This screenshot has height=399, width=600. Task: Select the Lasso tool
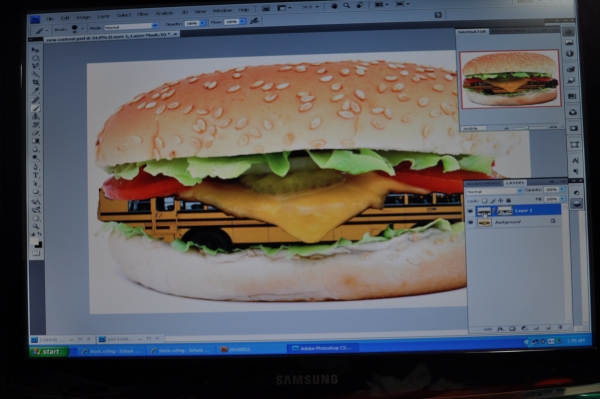point(35,66)
